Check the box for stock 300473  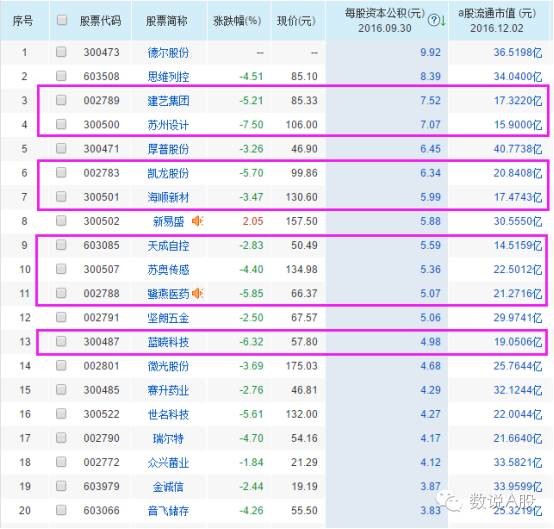click(x=61, y=52)
